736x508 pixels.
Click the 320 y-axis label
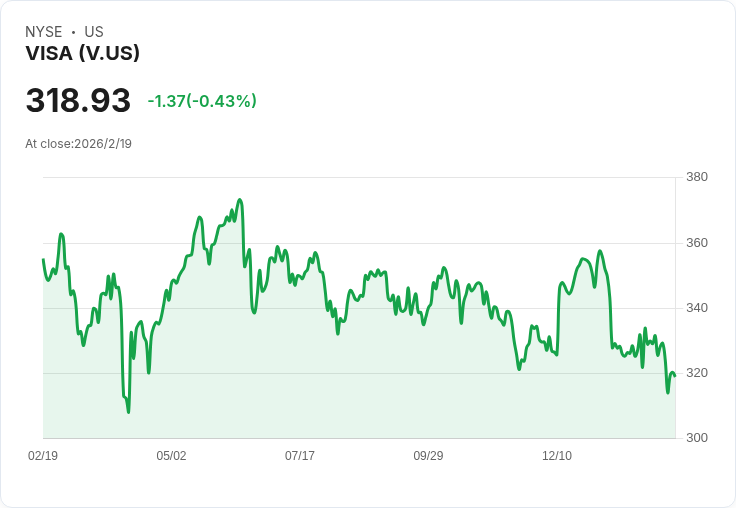pyautogui.click(x=697, y=373)
